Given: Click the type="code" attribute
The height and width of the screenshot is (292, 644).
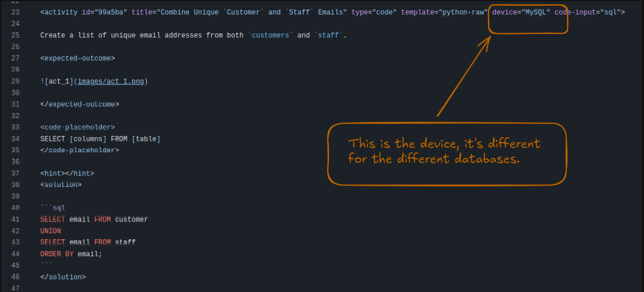Looking at the screenshot, I should click(x=374, y=12).
